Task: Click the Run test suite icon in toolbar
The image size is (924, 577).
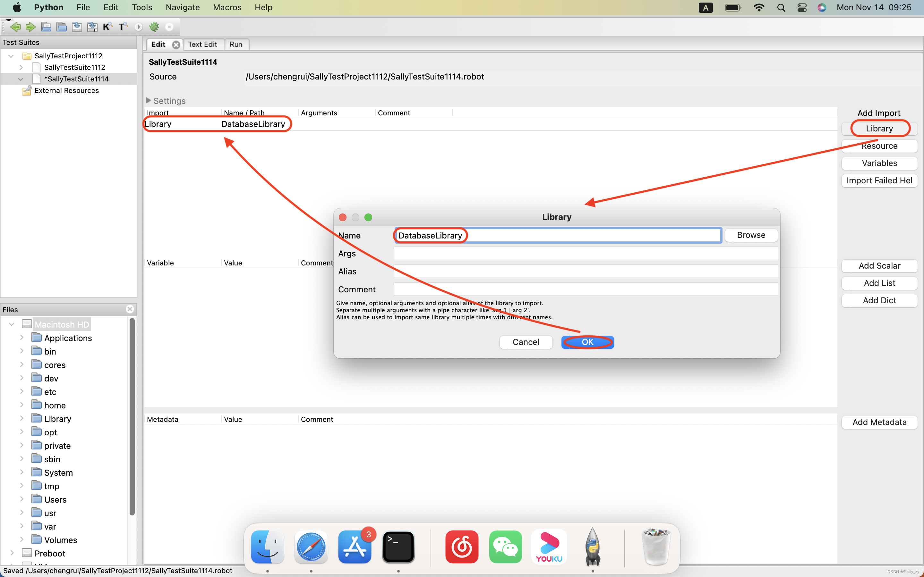Action: coord(138,27)
